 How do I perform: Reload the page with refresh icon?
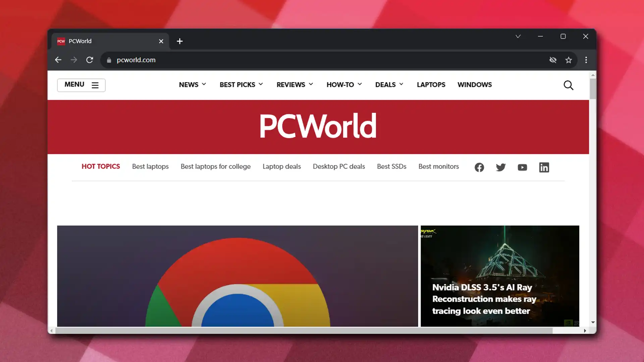click(90, 60)
